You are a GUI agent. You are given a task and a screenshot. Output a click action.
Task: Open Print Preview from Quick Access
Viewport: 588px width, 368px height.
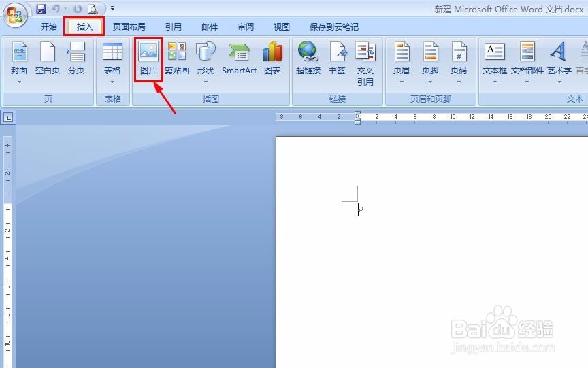point(93,9)
